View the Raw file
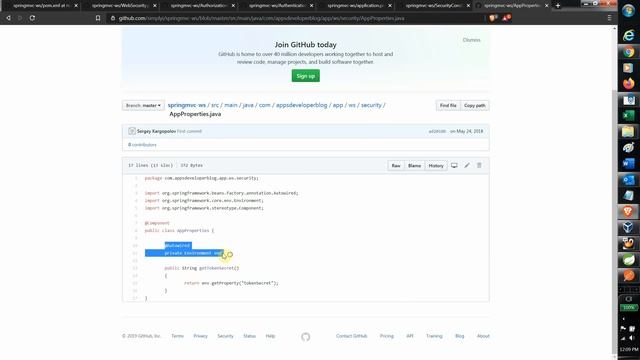This screenshot has width=640, height=360. coord(396,166)
